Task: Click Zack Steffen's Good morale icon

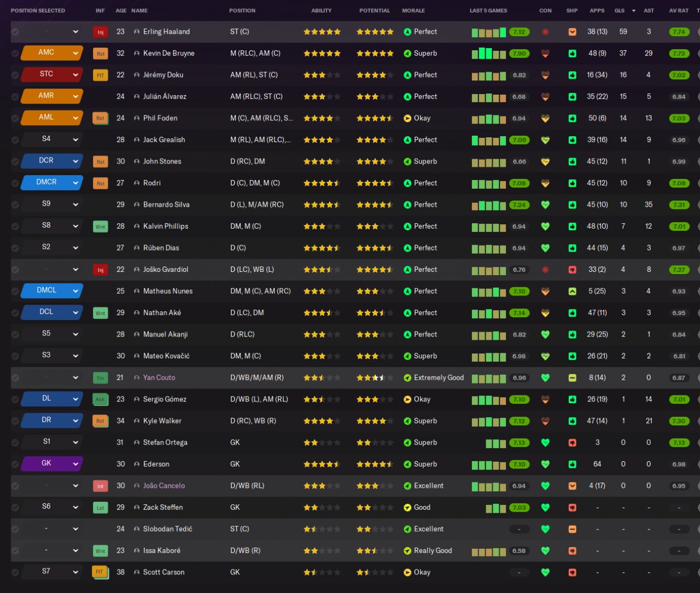Action: (x=407, y=508)
